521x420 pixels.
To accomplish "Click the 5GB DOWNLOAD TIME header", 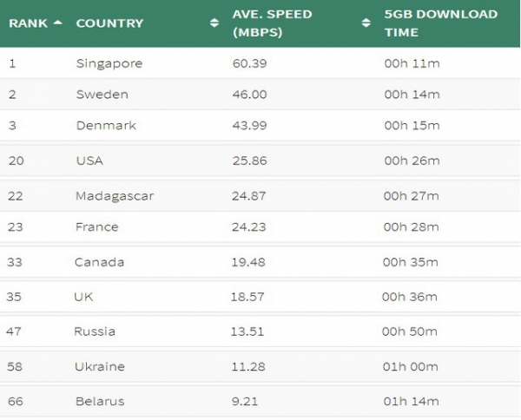I will [x=440, y=23].
